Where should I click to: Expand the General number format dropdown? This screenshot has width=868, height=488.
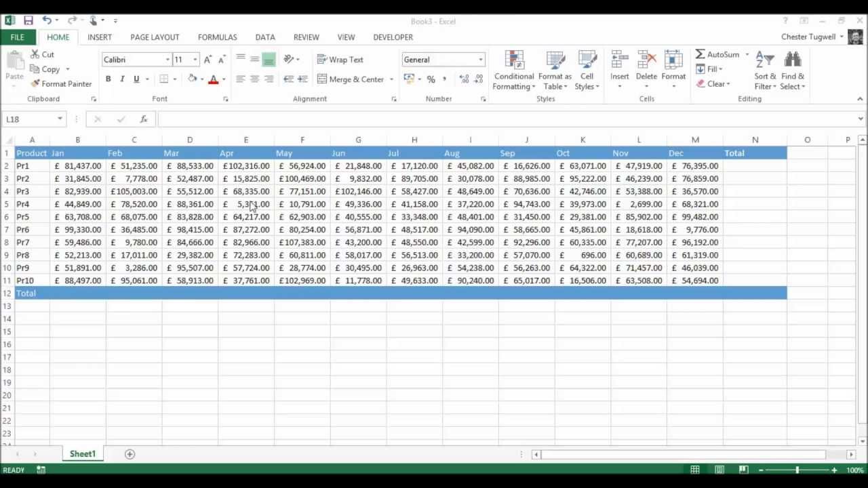tap(480, 60)
